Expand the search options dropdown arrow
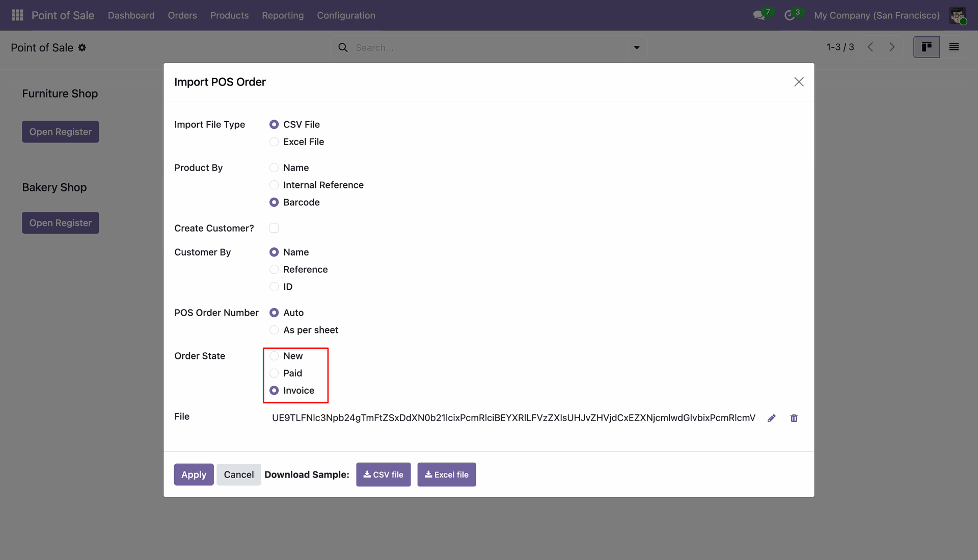Viewport: 978px width, 560px height. (x=637, y=47)
